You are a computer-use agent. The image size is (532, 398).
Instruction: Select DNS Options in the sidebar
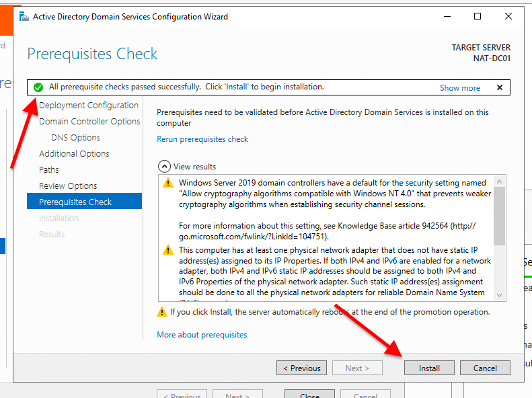click(75, 138)
